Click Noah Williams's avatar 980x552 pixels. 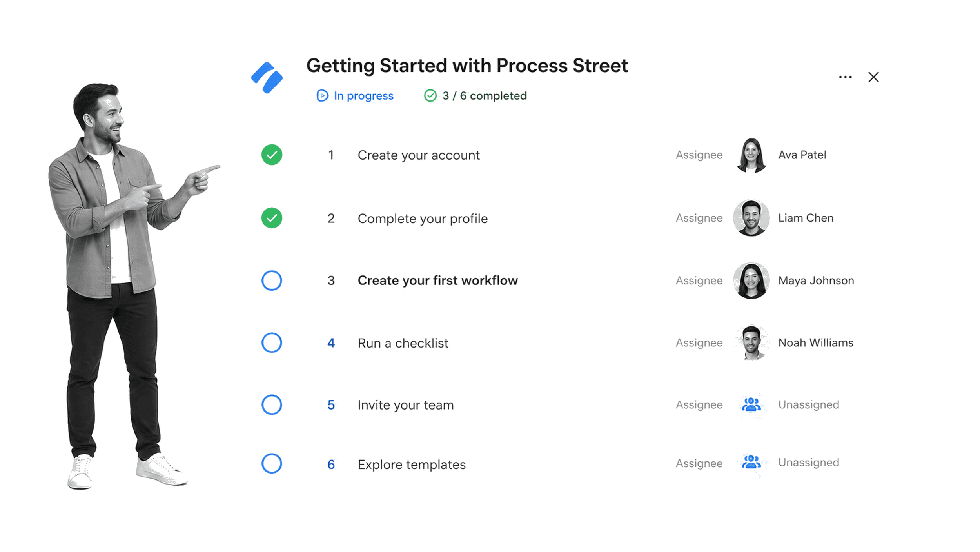coord(751,342)
